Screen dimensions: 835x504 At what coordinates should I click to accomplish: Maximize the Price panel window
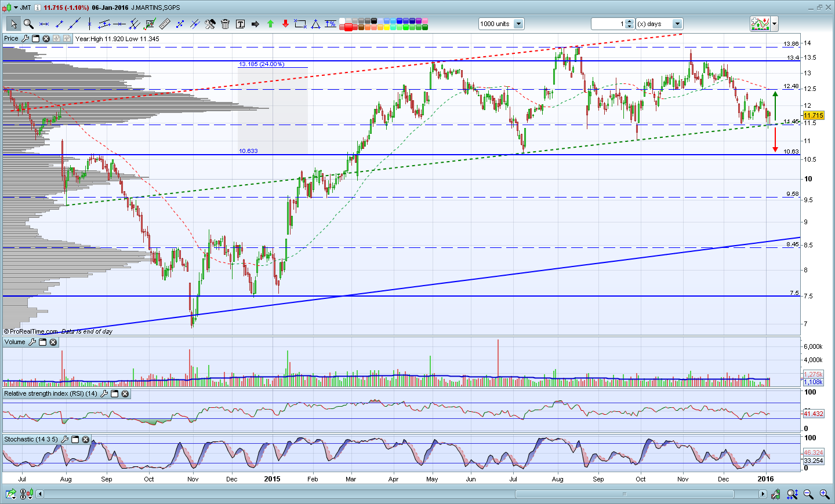click(x=35, y=38)
